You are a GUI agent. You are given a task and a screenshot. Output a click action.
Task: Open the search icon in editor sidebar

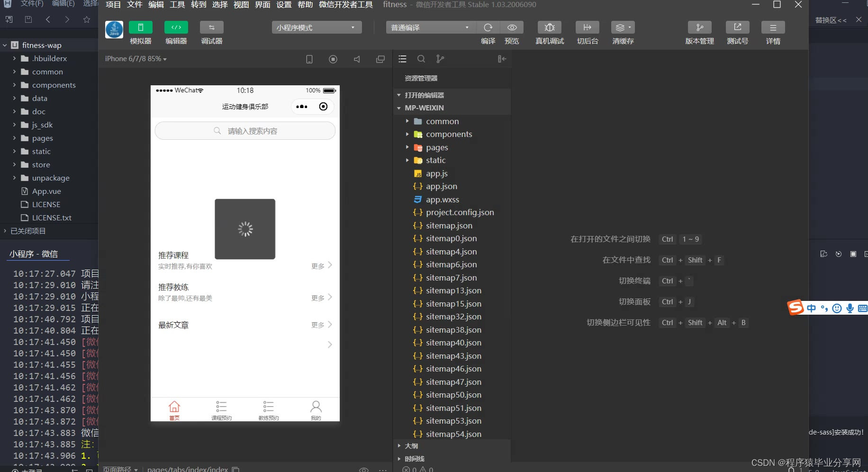[421, 59]
